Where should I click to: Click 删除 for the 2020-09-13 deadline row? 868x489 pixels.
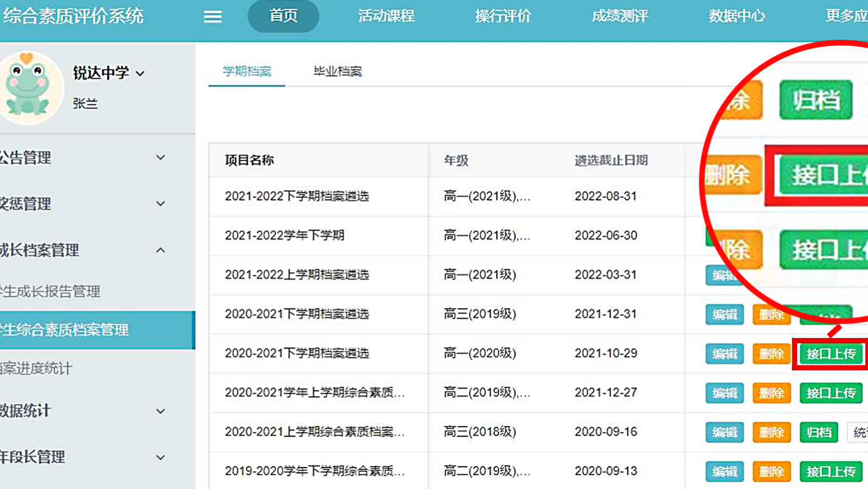[771, 472]
